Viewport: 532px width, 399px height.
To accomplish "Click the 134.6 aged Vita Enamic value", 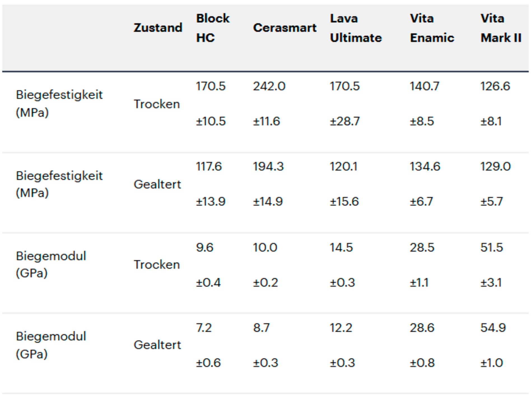I will point(425,166).
